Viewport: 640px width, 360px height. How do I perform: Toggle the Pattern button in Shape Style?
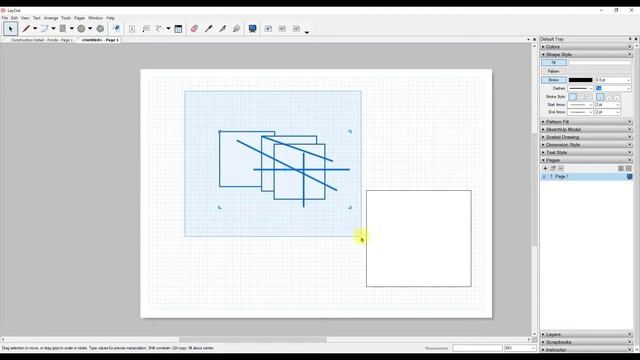[x=554, y=71]
